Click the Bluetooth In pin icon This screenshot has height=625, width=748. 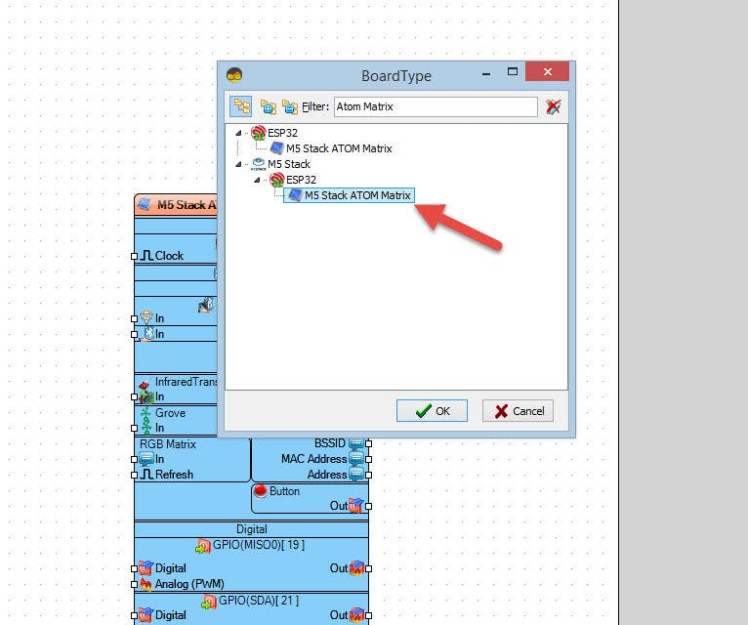148,333
